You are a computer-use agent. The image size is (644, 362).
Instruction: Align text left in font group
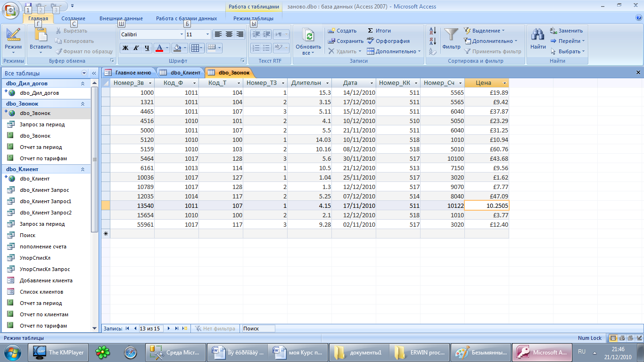pyautogui.click(x=218, y=34)
